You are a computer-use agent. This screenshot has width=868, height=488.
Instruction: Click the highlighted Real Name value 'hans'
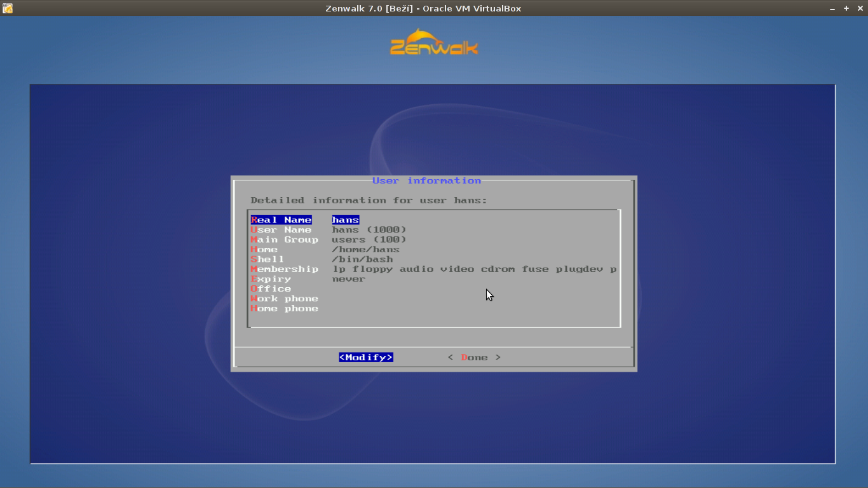tap(346, 220)
